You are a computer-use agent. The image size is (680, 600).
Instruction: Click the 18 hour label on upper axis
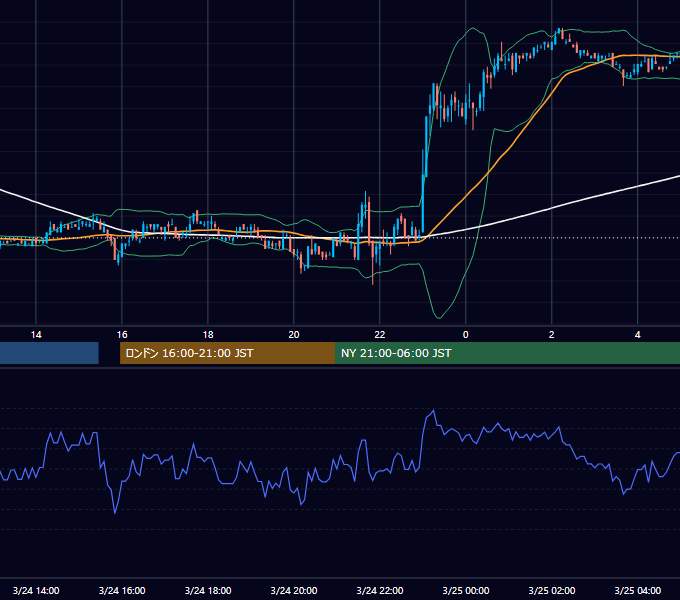click(208, 335)
